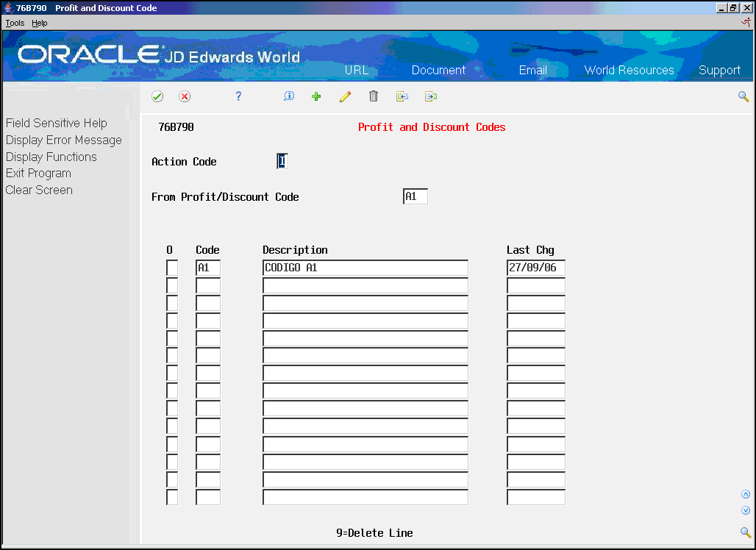Click the yellow pencil change icon

point(345,96)
